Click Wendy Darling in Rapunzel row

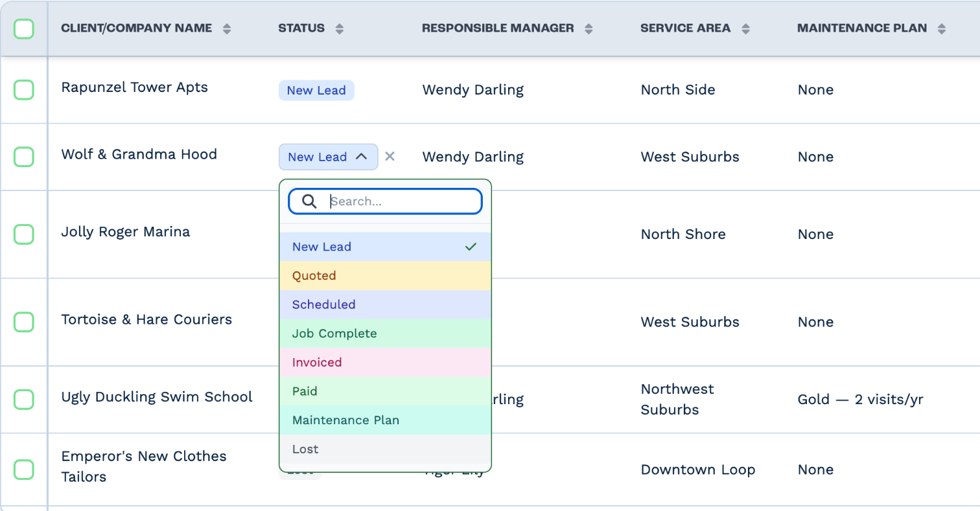tap(472, 90)
